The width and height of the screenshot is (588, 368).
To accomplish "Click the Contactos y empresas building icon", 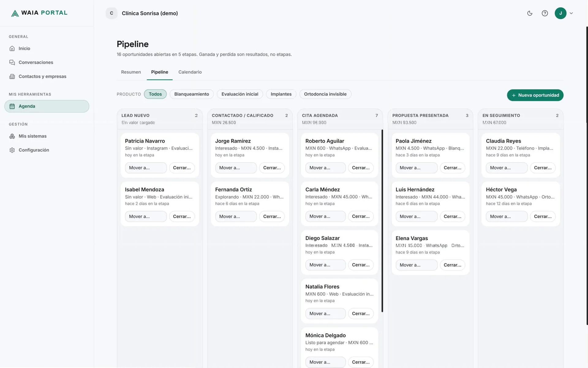I will (x=12, y=76).
